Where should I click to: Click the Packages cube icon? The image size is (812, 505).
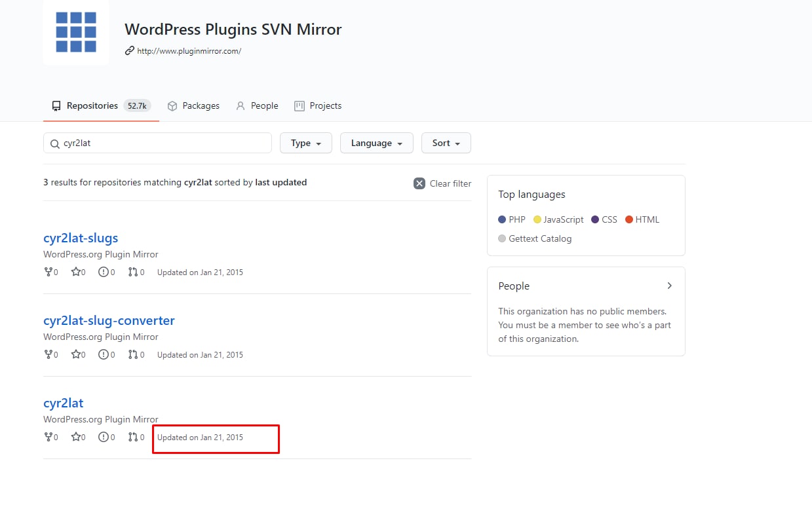pyautogui.click(x=172, y=106)
